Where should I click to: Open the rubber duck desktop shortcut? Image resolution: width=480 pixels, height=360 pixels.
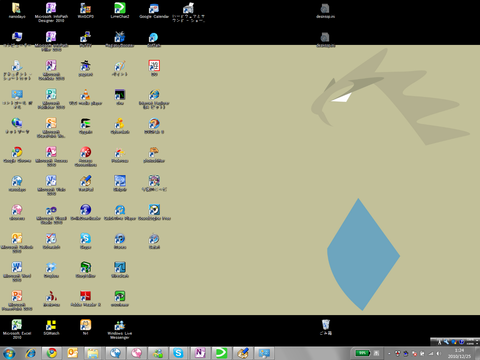point(120,126)
